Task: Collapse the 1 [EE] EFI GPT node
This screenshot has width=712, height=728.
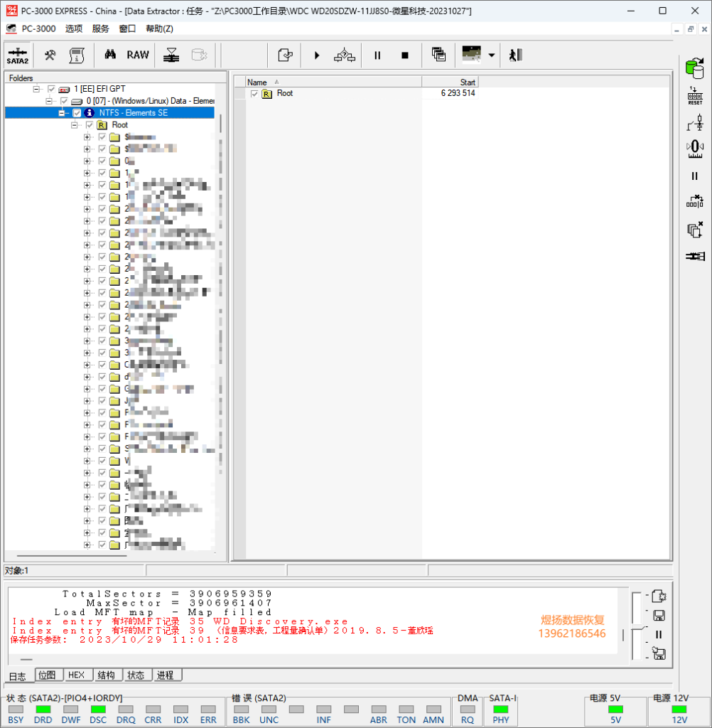Action: 36,89
